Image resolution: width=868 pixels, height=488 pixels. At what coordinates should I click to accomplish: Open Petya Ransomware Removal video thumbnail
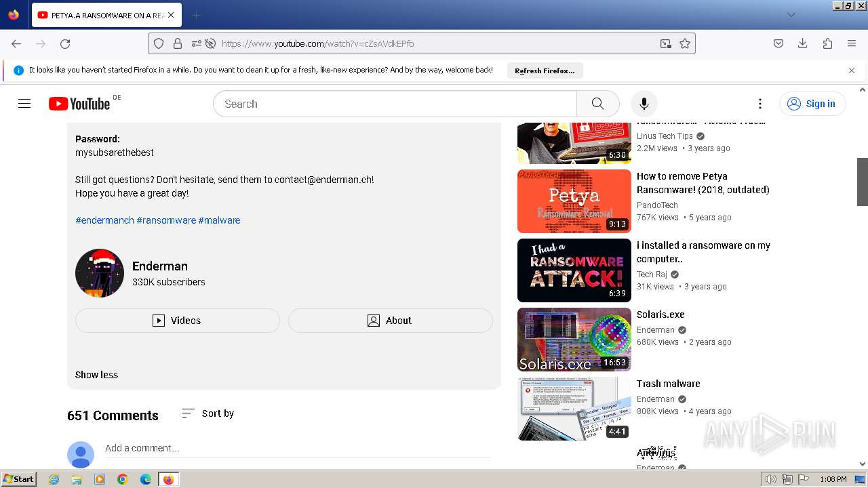pyautogui.click(x=574, y=201)
